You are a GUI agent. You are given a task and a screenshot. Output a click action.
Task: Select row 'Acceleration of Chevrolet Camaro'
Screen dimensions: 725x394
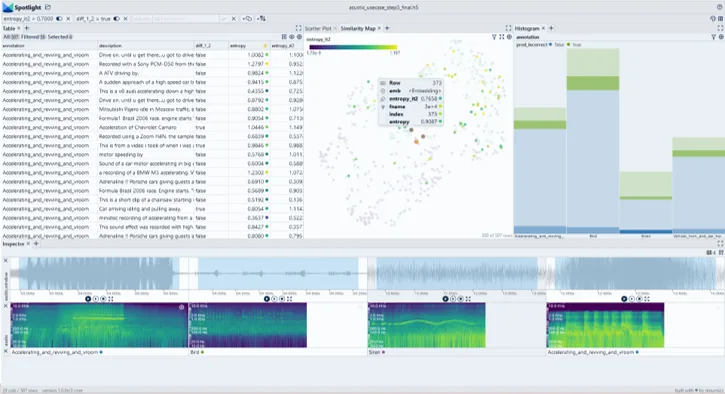(152, 127)
